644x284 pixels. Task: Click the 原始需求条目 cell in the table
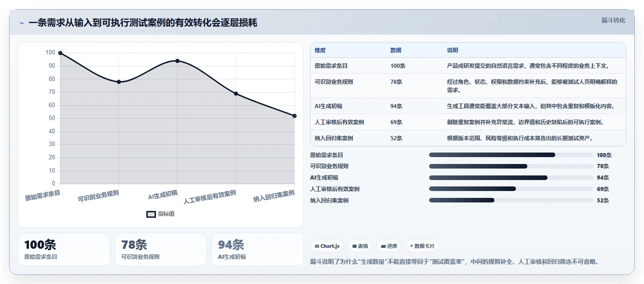coord(331,66)
